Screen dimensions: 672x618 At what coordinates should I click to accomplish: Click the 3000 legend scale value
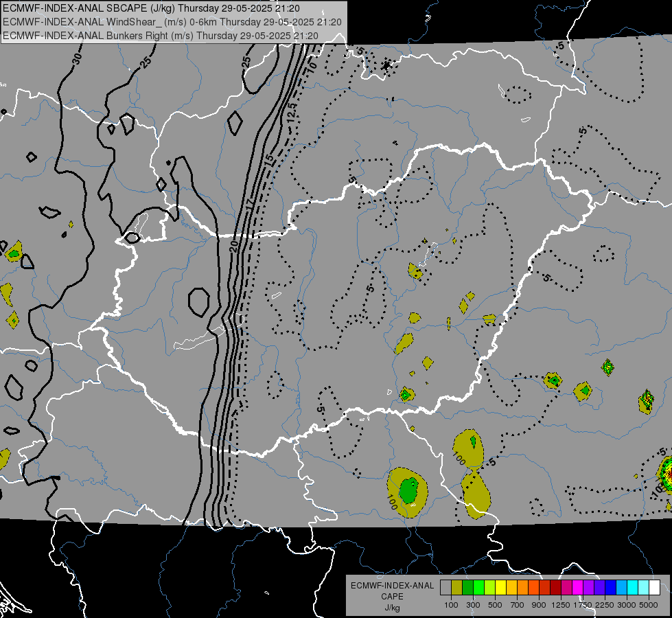627,605
